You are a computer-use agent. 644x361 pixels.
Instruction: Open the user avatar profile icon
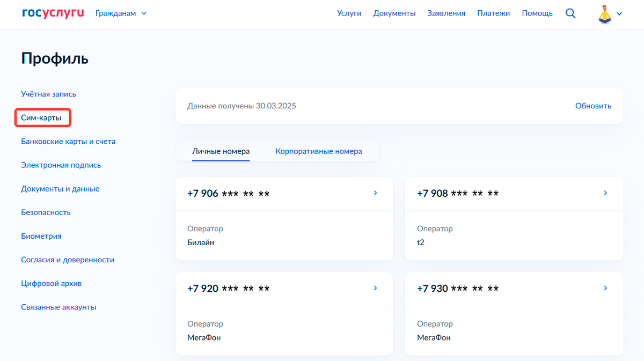tap(606, 14)
